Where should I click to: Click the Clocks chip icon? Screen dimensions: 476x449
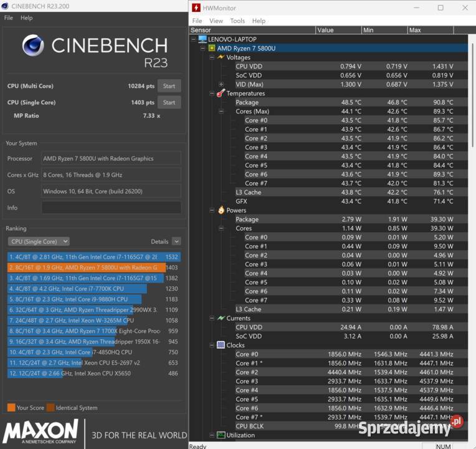click(221, 345)
